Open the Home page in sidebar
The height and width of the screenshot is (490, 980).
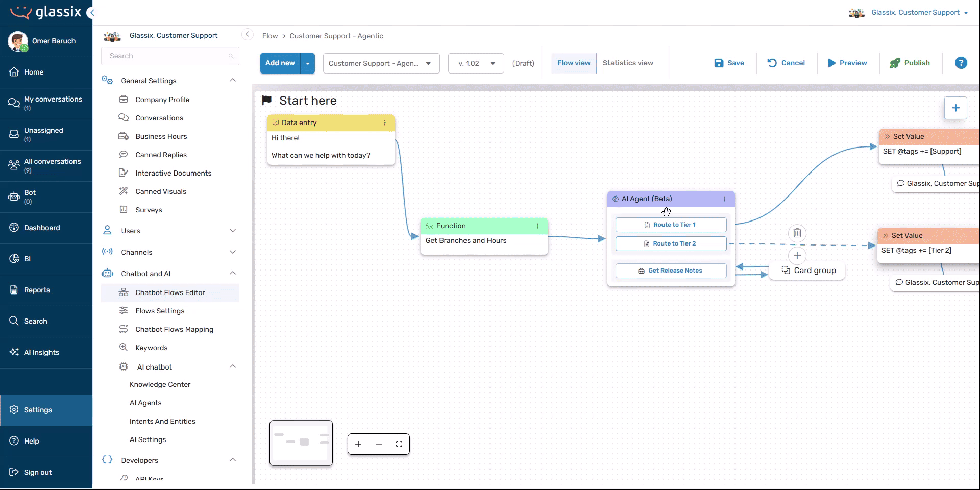tap(46, 72)
